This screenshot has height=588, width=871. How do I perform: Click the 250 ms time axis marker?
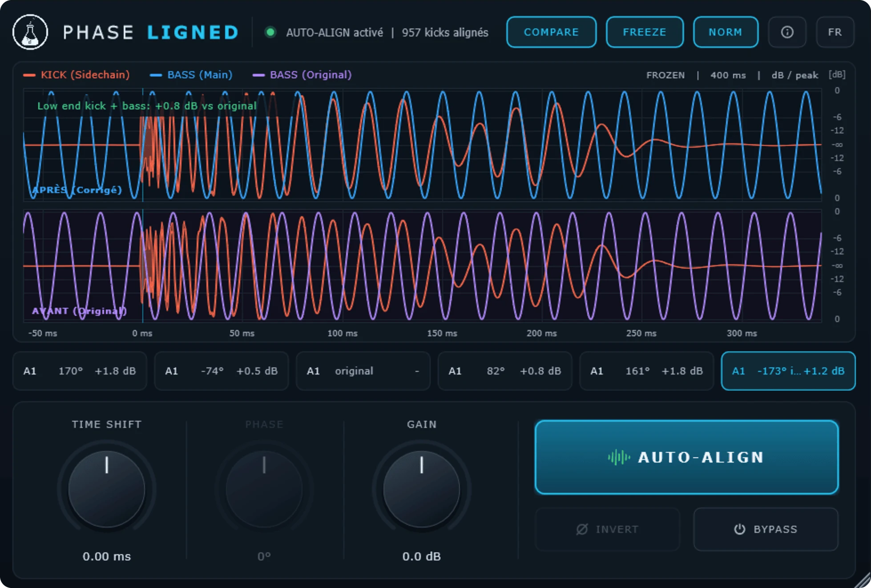(641, 333)
